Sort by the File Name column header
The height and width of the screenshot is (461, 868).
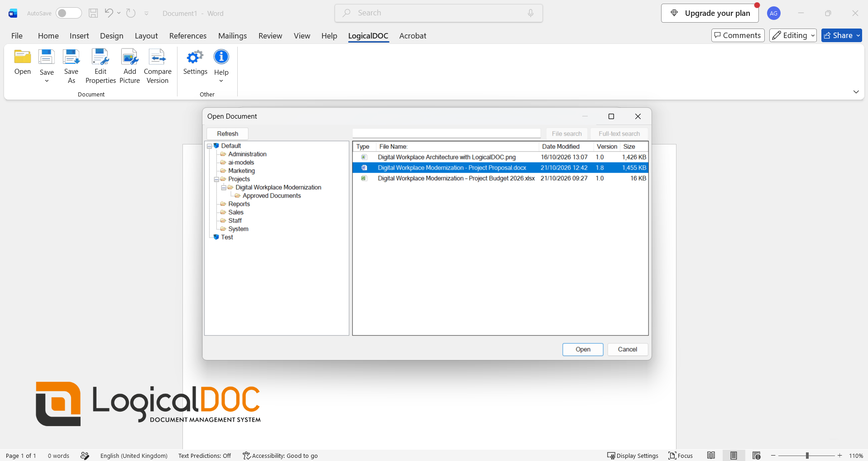pos(458,147)
